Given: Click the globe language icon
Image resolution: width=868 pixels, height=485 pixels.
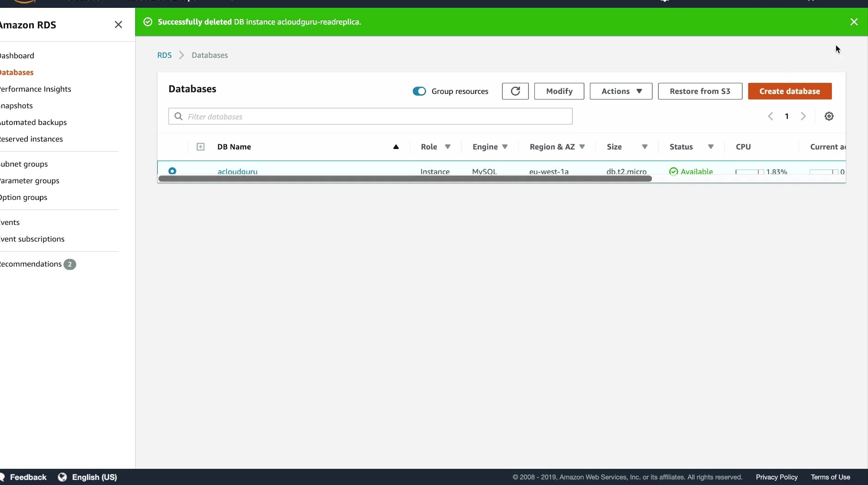Looking at the screenshot, I should (x=62, y=477).
